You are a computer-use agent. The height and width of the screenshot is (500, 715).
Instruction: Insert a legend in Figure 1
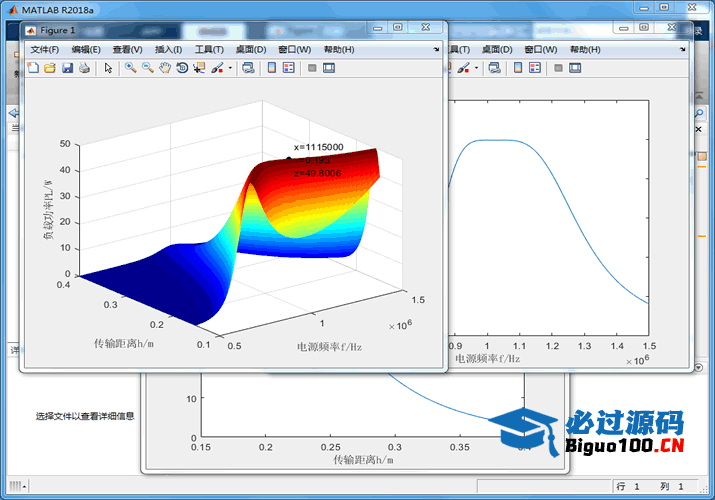tap(289, 68)
